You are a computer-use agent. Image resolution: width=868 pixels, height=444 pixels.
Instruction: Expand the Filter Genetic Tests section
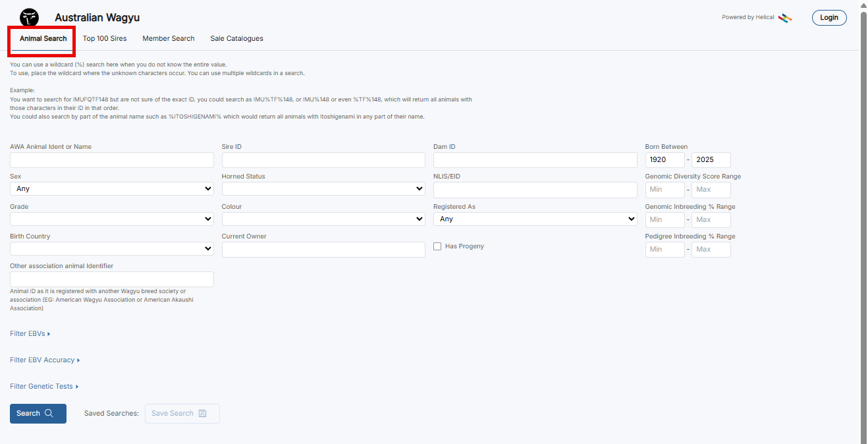coord(44,387)
